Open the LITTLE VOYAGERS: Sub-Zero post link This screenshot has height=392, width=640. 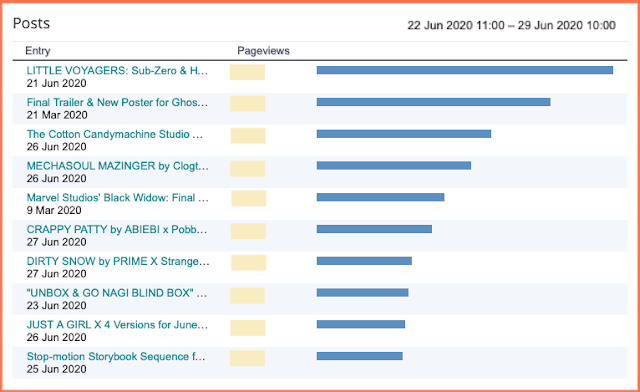pos(117,70)
